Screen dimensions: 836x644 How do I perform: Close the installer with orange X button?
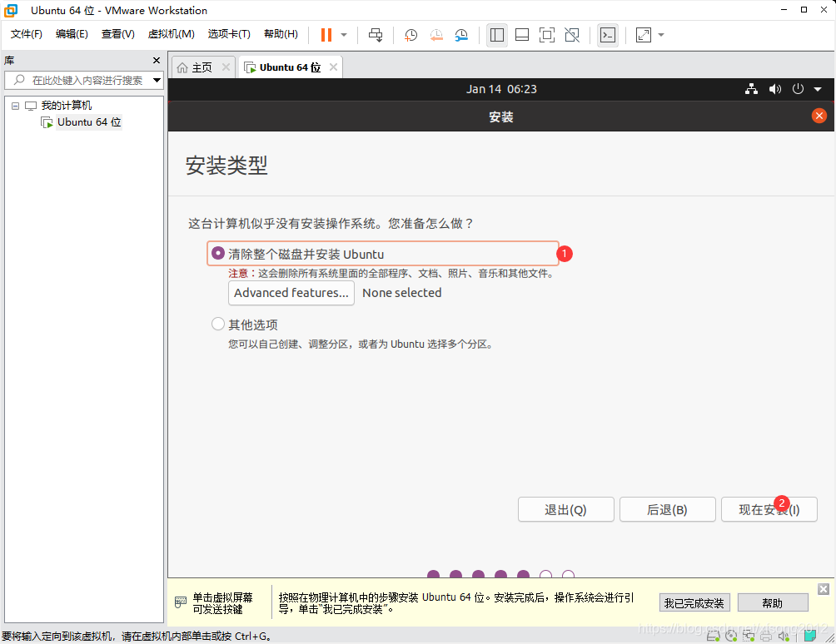click(819, 116)
